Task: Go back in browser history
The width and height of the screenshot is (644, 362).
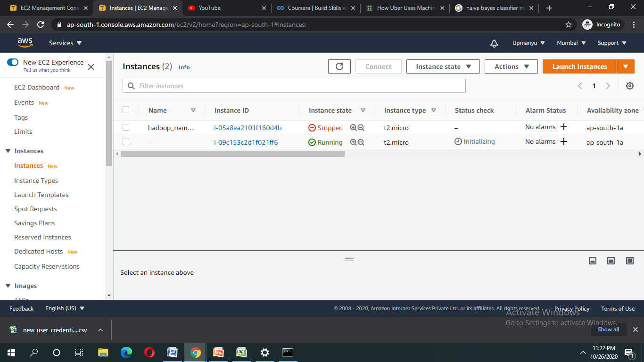Action: [x=10, y=25]
